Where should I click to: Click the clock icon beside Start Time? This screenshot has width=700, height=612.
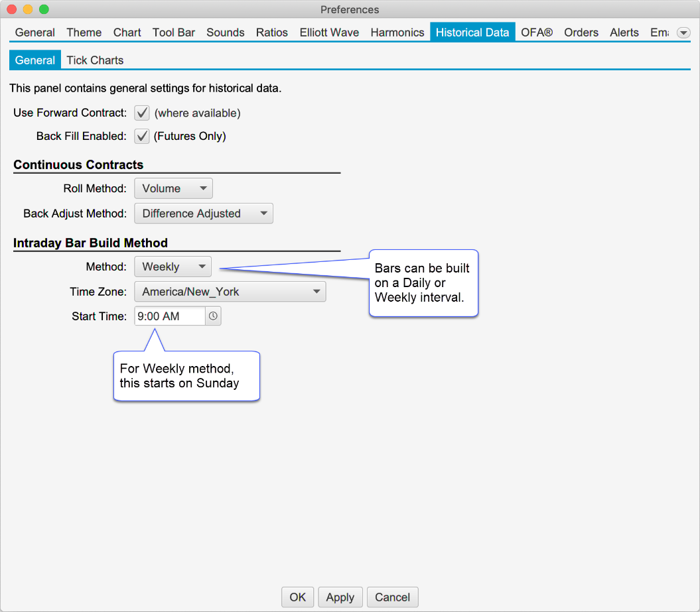pyautogui.click(x=213, y=316)
